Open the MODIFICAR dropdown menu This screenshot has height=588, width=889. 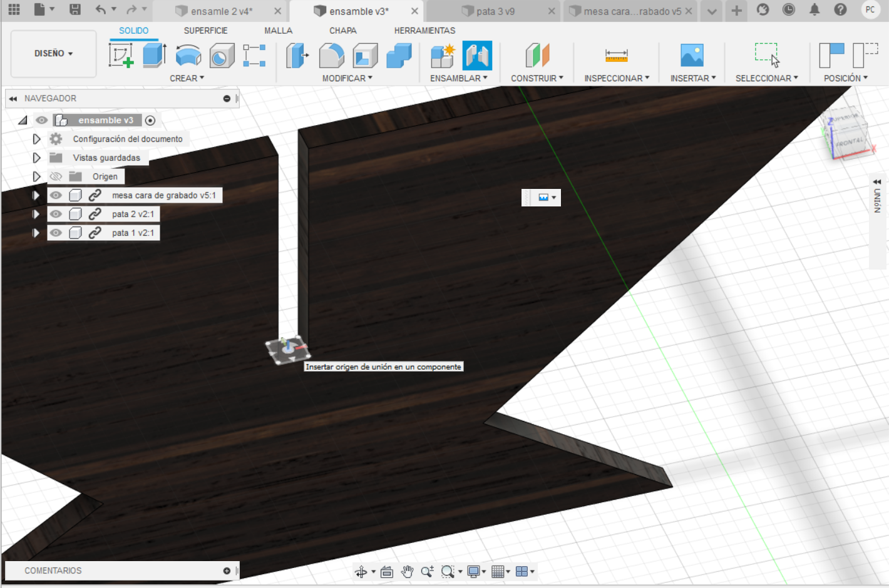point(347,78)
